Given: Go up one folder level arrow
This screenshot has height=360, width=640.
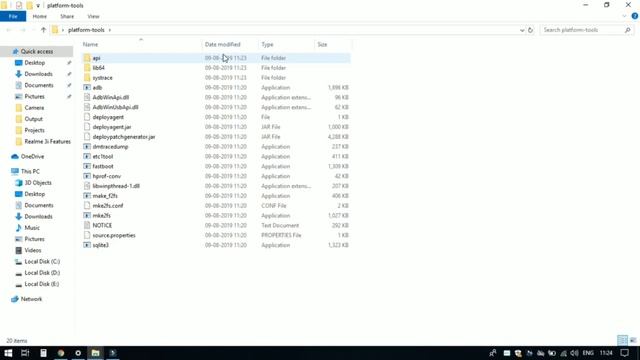Looking at the screenshot, I should 43,30.
